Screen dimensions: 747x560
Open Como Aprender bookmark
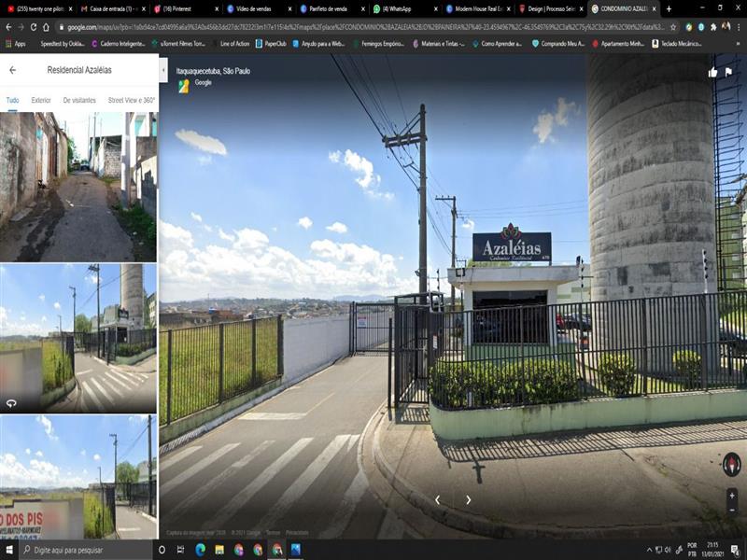497,44
